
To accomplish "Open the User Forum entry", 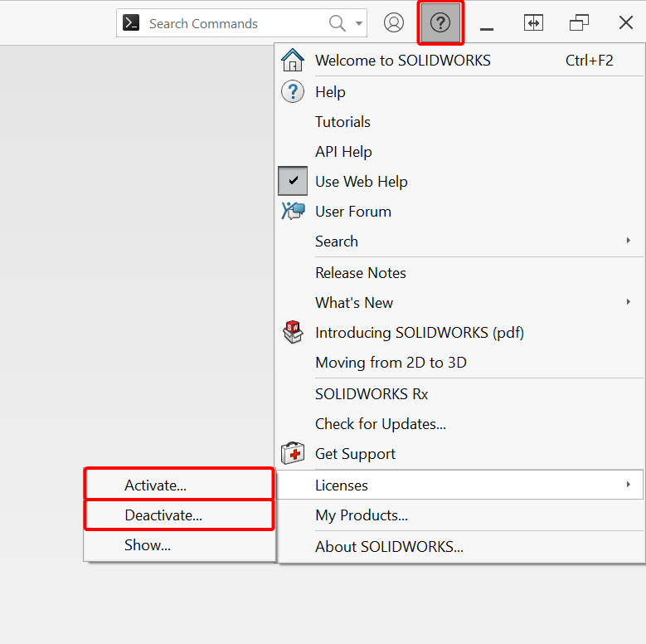I will 459,212.
